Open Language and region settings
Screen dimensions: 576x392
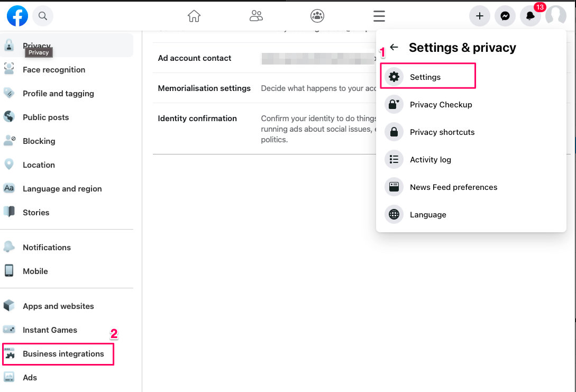(67, 188)
